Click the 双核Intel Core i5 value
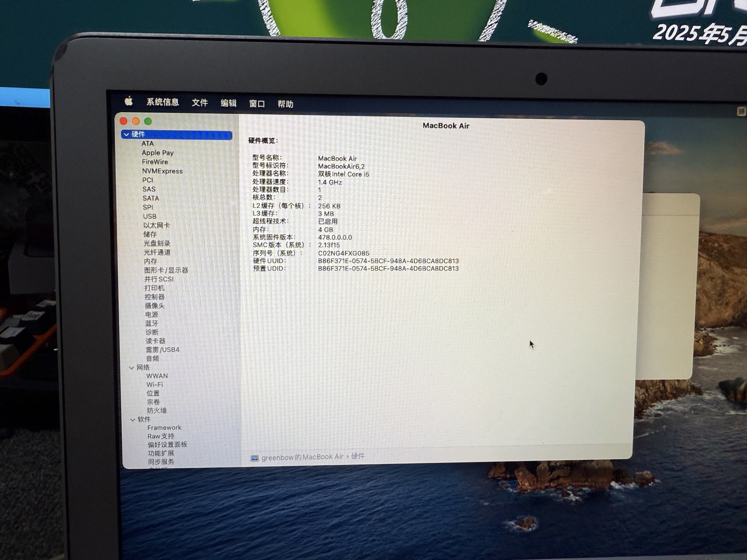Viewport: 747px width, 560px height. pos(344,174)
